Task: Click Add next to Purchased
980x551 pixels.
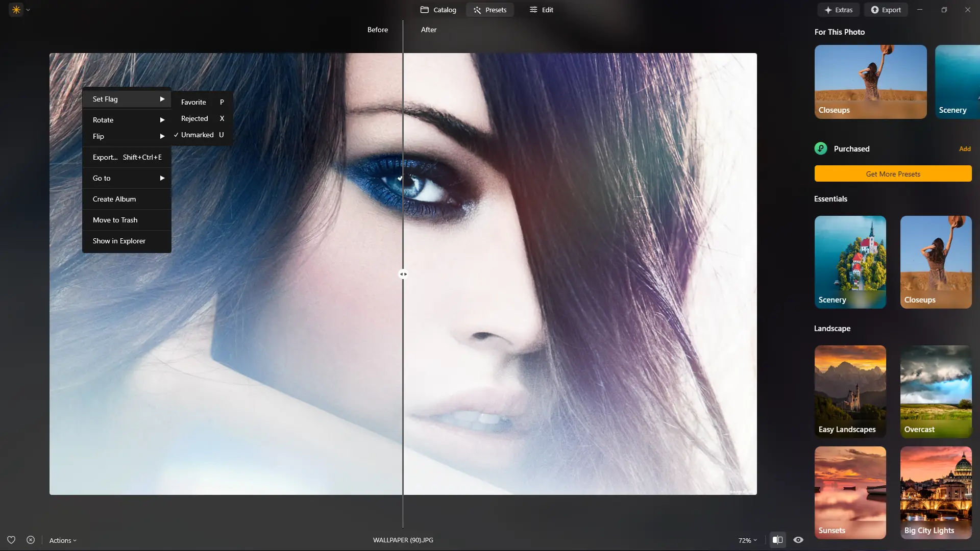Action: (965, 148)
